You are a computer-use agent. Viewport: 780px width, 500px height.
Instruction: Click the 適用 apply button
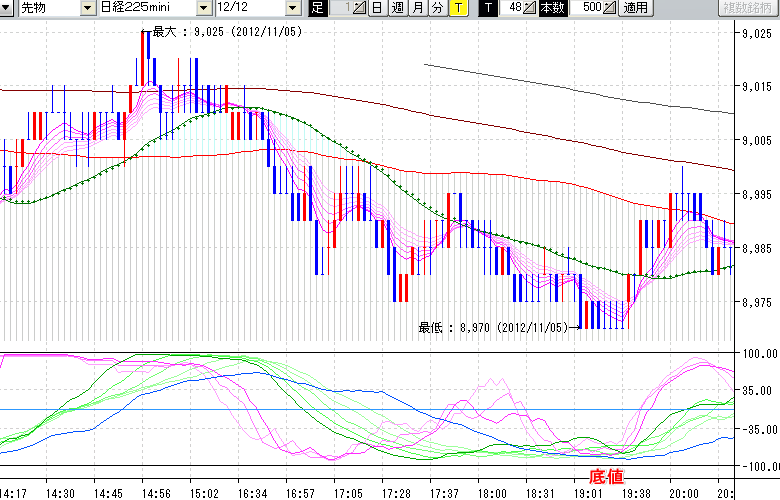[635, 8]
